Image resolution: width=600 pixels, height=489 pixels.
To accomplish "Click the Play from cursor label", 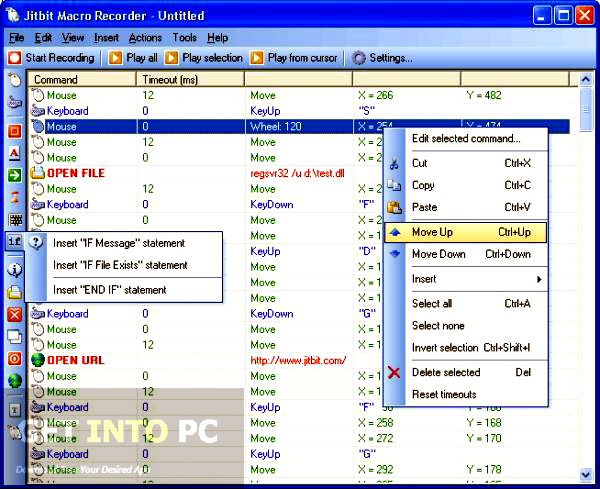I will [x=303, y=58].
